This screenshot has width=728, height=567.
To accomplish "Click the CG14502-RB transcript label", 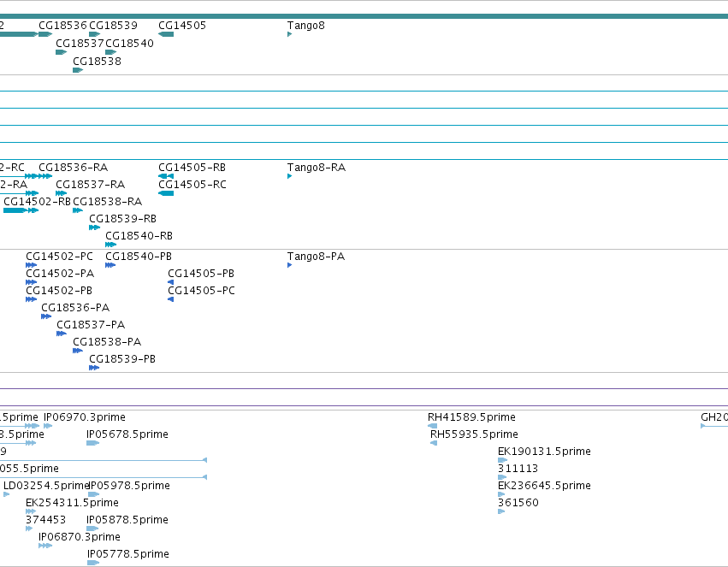I will point(37,201).
